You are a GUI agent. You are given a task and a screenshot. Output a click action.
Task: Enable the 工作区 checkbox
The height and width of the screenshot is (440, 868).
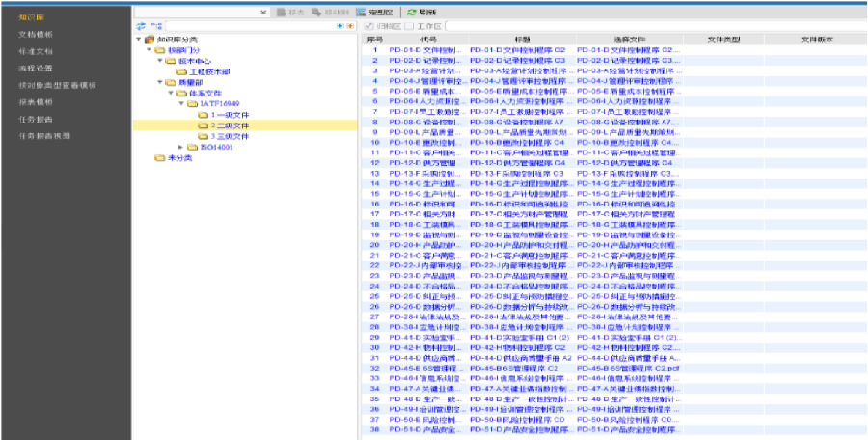pyautogui.click(x=410, y=25)
